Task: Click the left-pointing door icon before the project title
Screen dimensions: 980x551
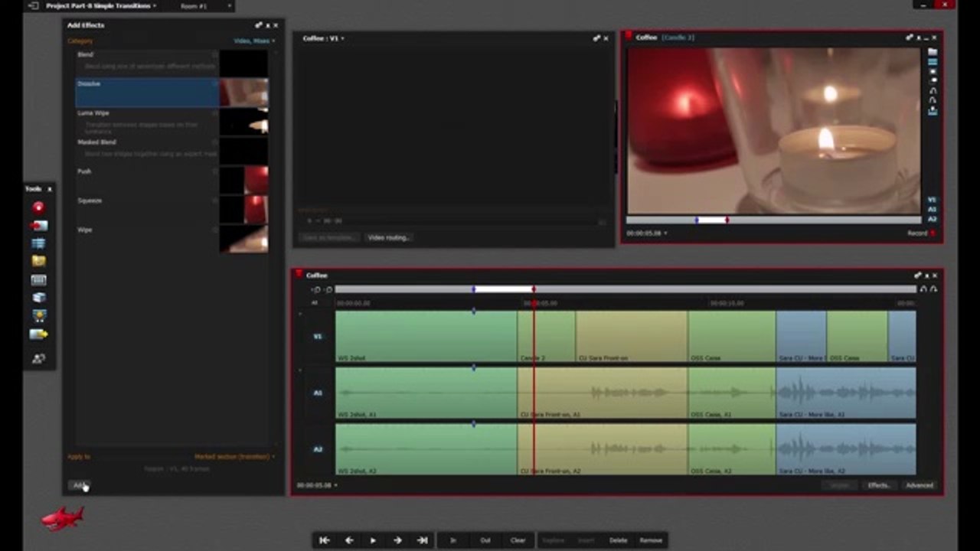Action: (x=33, y=6)
